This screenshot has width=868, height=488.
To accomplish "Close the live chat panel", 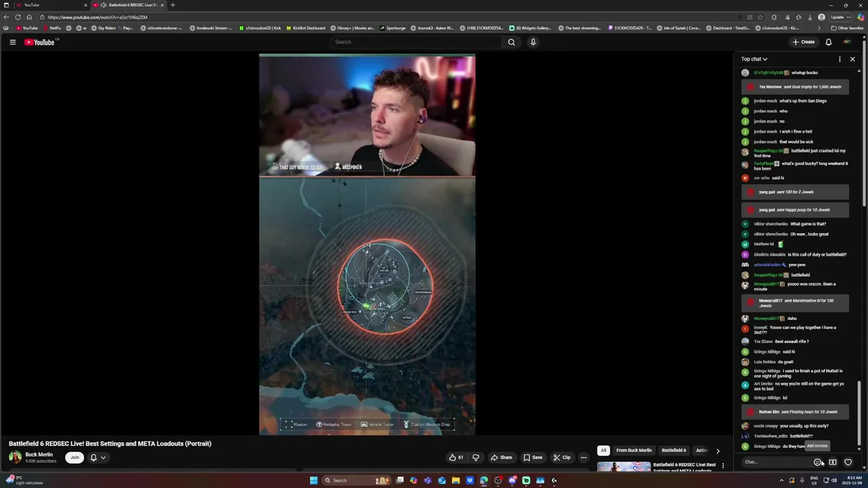I will [852, 59].
